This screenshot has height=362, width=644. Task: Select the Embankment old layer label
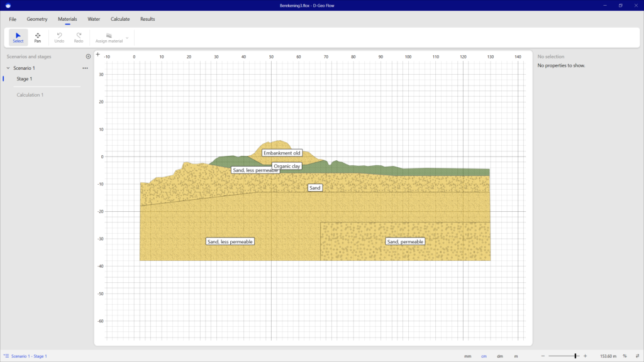[x=282, y=153]
